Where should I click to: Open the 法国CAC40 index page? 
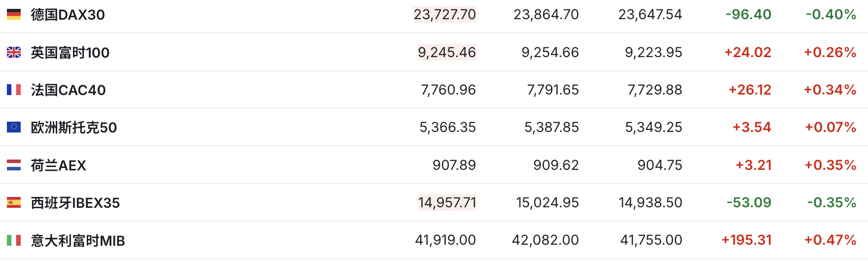(68, 90)
